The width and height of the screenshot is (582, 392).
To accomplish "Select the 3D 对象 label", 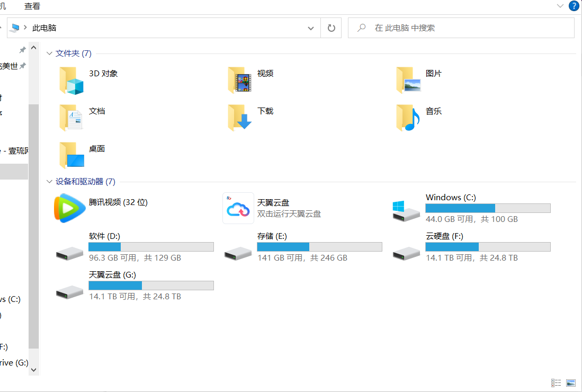I will click(103, 74).
